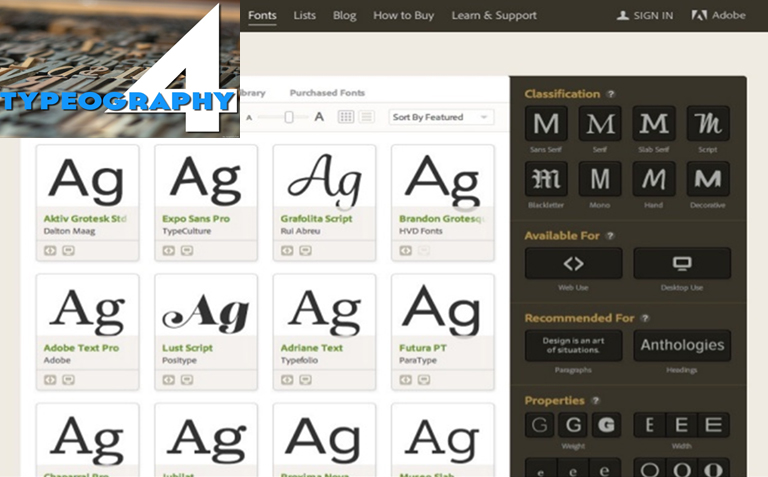Open Brandon Grotesque font link
768x477 pixels.
(x=442, y=218)
